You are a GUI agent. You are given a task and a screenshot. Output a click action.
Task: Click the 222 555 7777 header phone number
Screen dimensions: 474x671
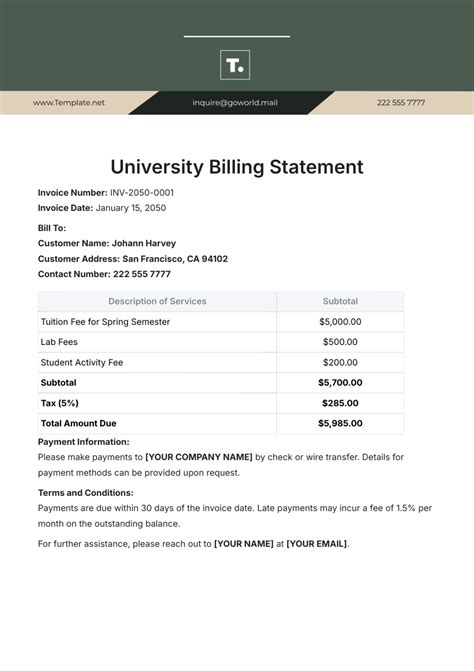[401, 103]
